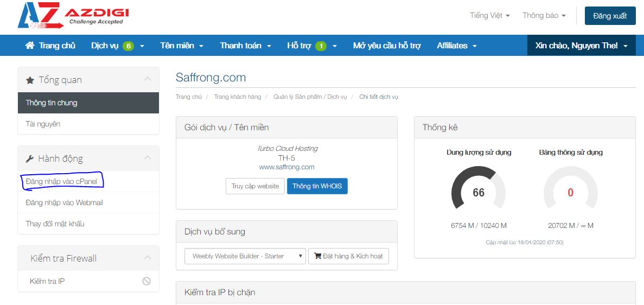
Task: Select Tài nguyên in the sidebar
Action: coord(43,124)
